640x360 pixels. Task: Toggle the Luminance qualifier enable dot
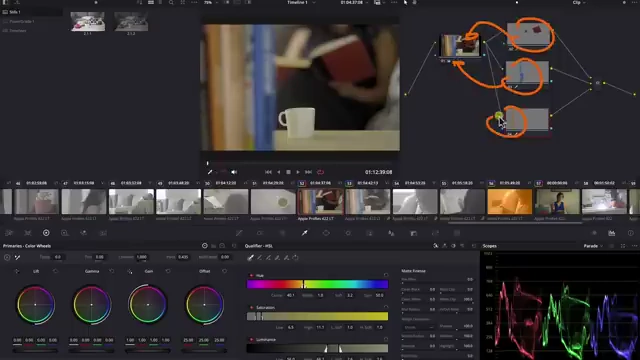[x=251, y=339]
